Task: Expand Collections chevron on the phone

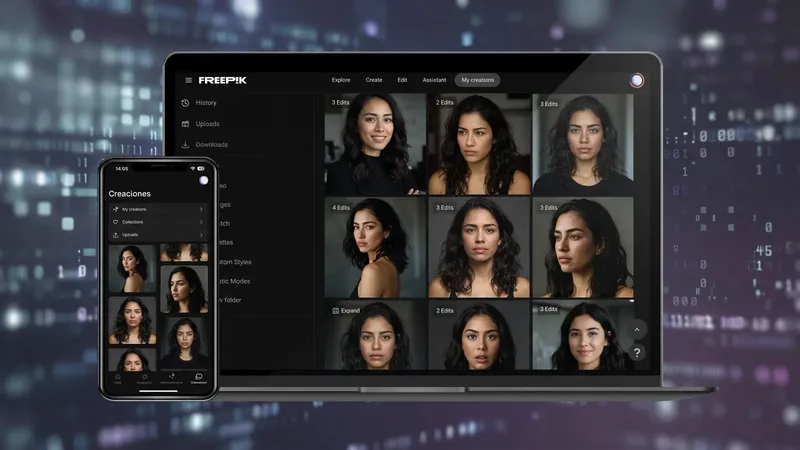Action: click(201, 222)
